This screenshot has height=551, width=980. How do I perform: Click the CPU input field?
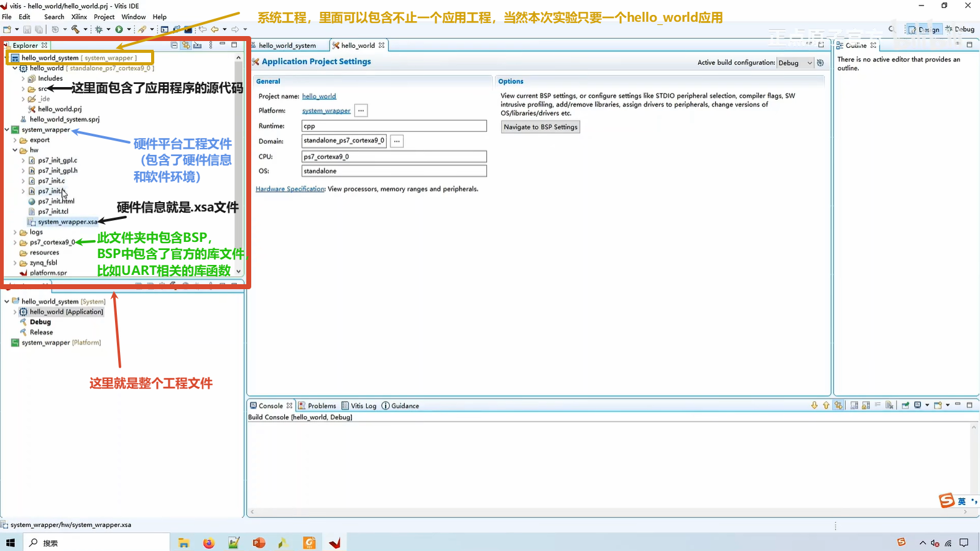pyautogui.click(x=394, y=157)
